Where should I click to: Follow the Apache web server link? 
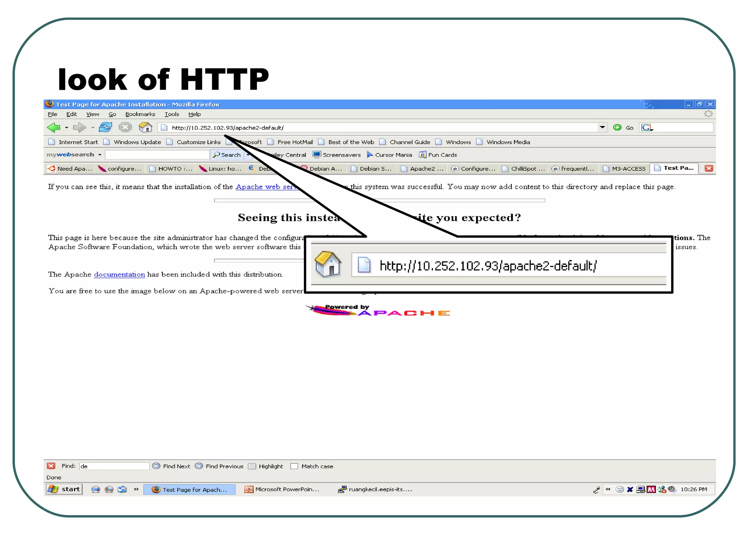pyautogui.click(x=267, y=187)
